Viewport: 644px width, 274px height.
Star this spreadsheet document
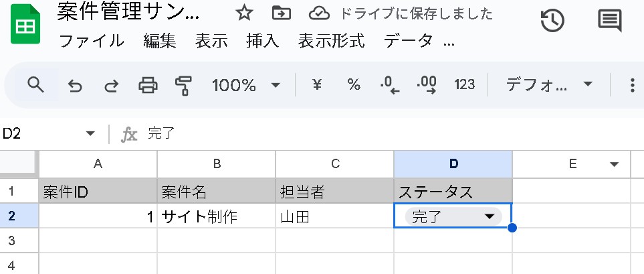(245, 13)
